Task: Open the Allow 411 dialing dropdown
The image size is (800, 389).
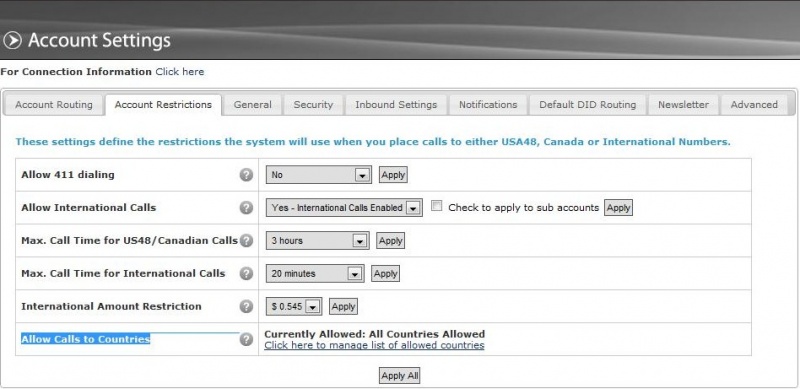Action: tap(319, 175)
